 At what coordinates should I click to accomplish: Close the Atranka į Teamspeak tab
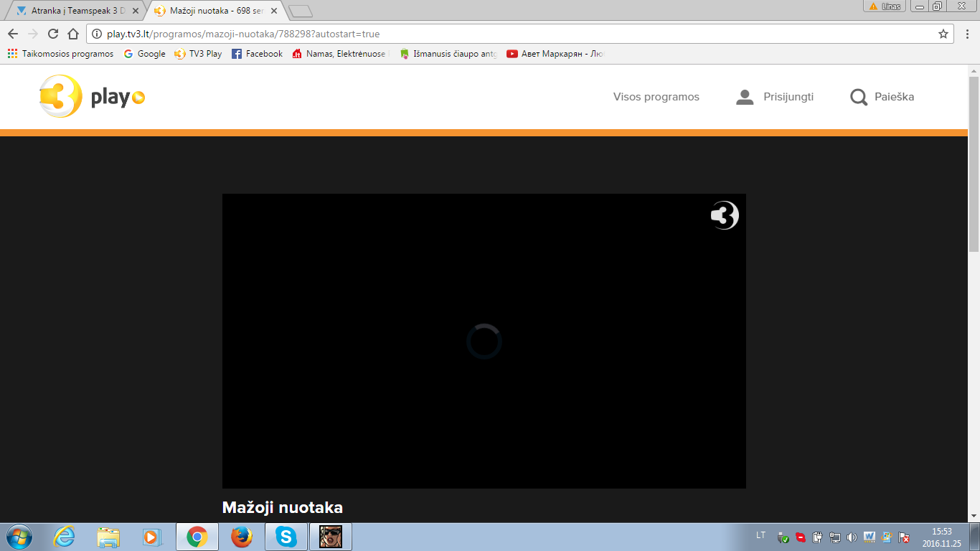tap(136, 11)
